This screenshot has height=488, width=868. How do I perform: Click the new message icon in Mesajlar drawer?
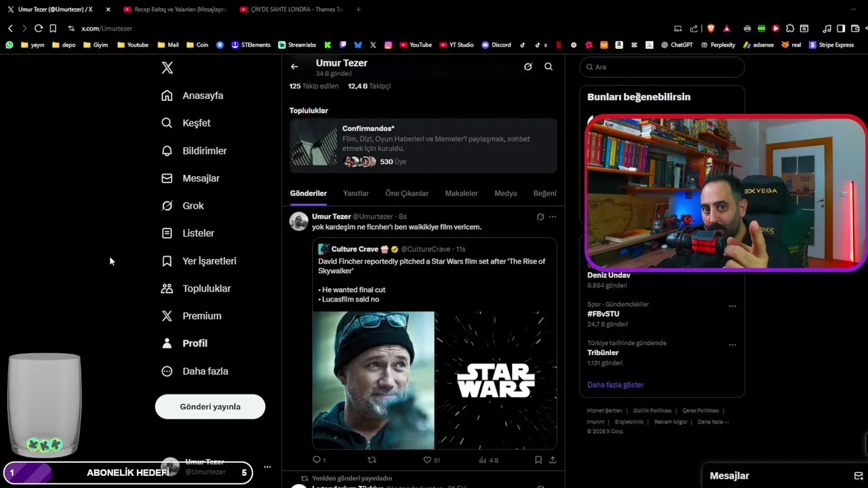coord(859,476)
